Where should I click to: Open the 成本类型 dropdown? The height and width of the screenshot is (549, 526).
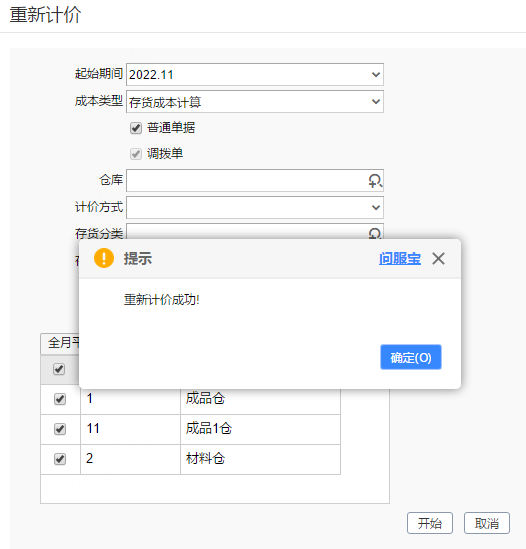coord(255,102)
